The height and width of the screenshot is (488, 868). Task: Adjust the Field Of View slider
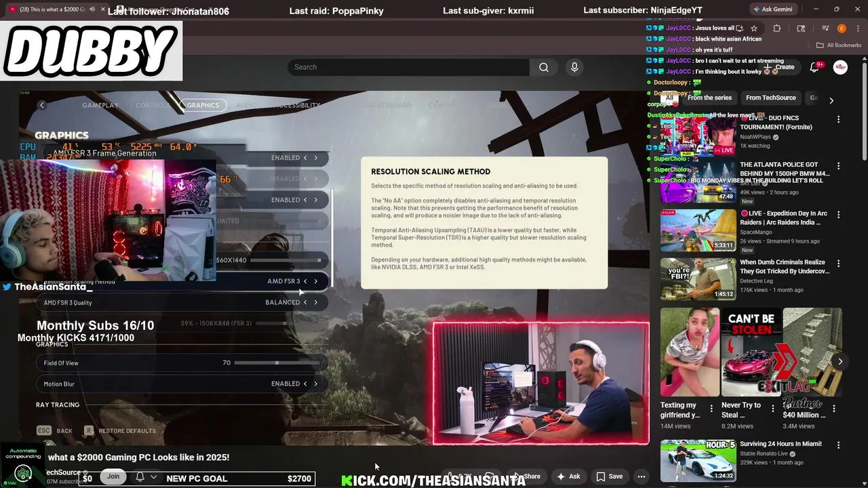pyautogui.click(x=277, y=363)
